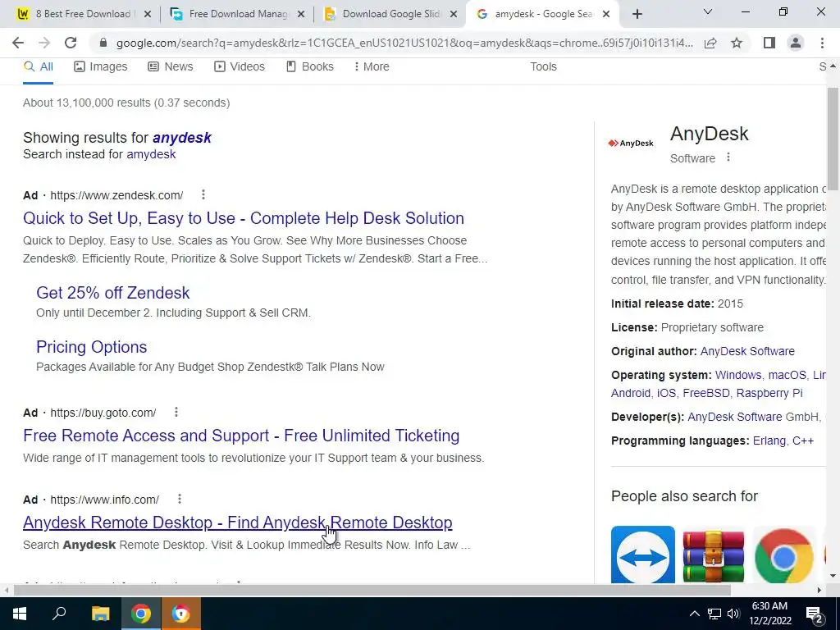Open the Chrome profile avatar
This screenshot has height=630, width=840.
pyautogui.click(x=796, y=43)
